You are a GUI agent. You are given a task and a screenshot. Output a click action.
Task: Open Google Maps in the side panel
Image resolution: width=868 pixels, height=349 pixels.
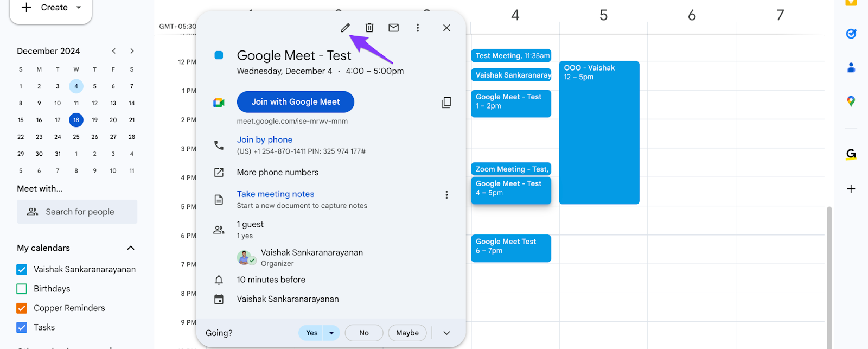(x=851, y=101)
